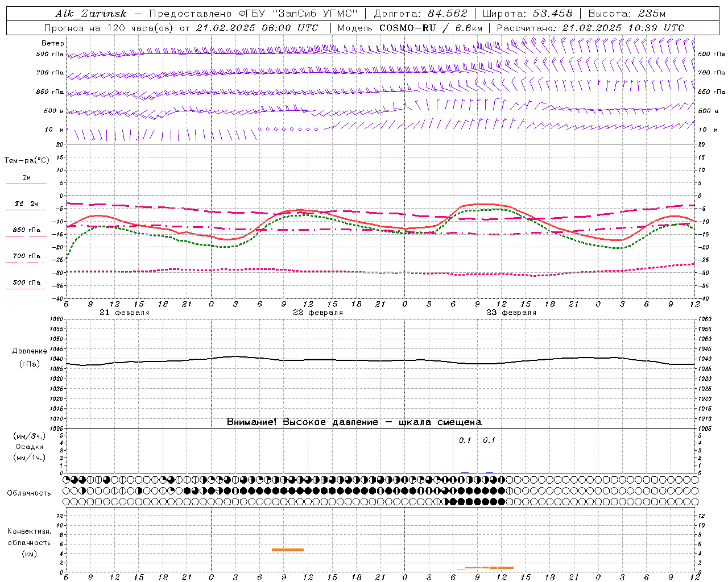Click the Долгота: 84.562 value
The height and width of the screenshot is (582, 728).
(420, 14)
